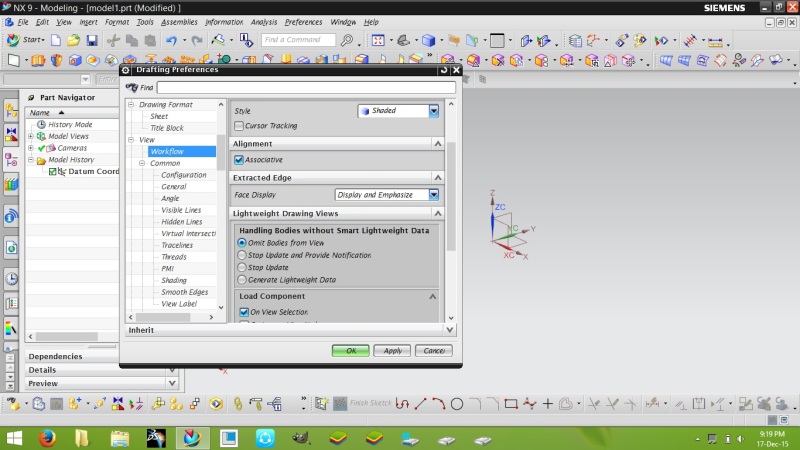Viewport: 800px width, 450px height.
Task: Expand the Preview panel
Action: [x=172, y=383]
